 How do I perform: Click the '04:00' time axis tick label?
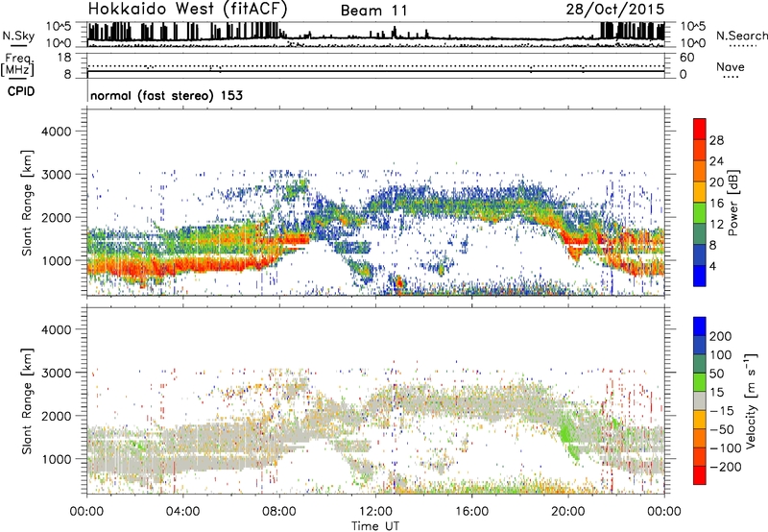[183, 512]
